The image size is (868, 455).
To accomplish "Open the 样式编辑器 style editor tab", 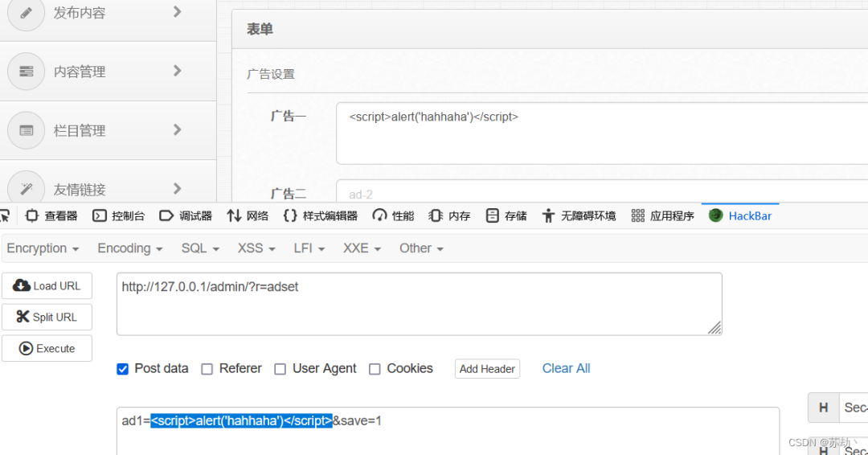I will [x=321, y=216].
